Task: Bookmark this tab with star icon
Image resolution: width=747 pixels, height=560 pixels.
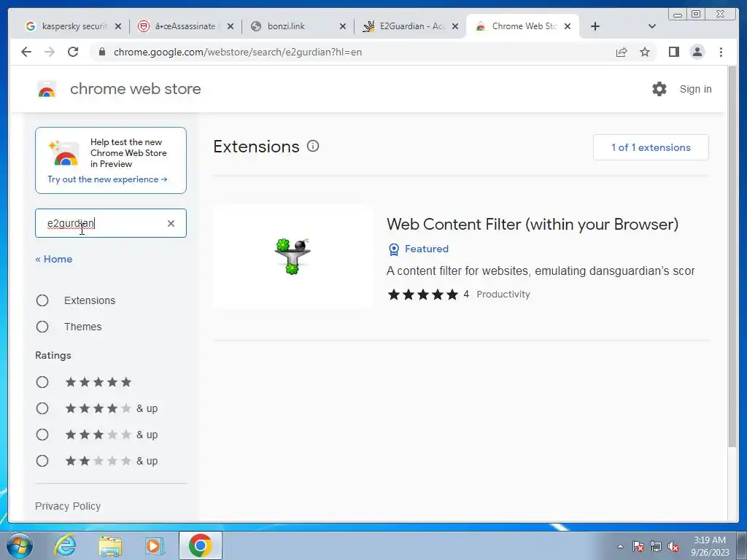Action: click(x=645, y=52)
